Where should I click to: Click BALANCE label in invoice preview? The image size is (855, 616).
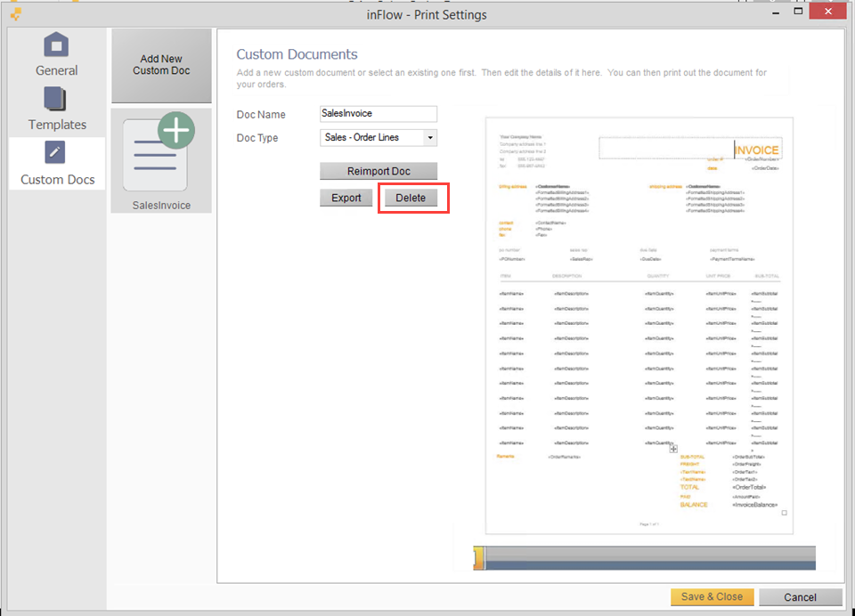[694, 505]
